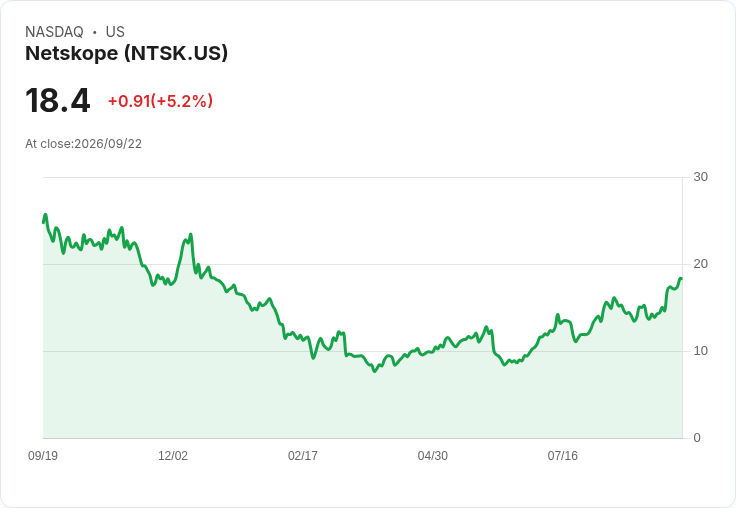Click the 20 value on the y-axis
The height and width of the screenshot is (508, 736).
(x=700, y=264)
